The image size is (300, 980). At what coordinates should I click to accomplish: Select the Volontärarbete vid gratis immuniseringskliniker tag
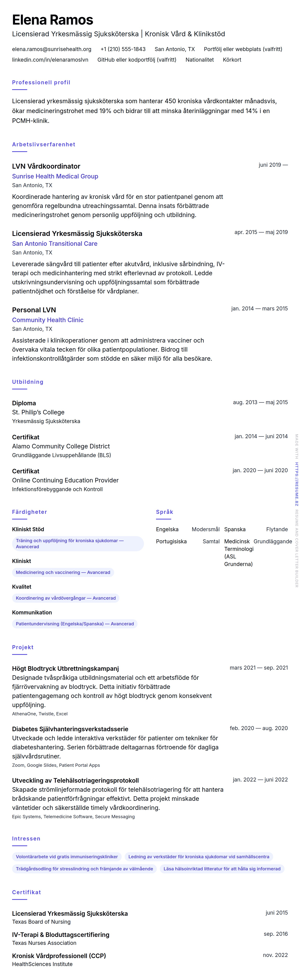pos(67,857)
